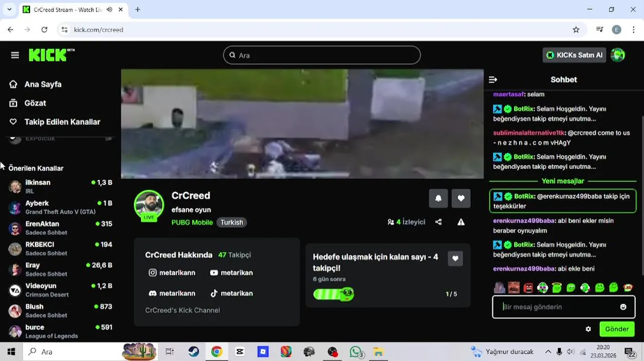Open the PUBG Mobile category link
Image resolution: width=644 pixels, height=361 pixels.
click(x=192, y=222)
